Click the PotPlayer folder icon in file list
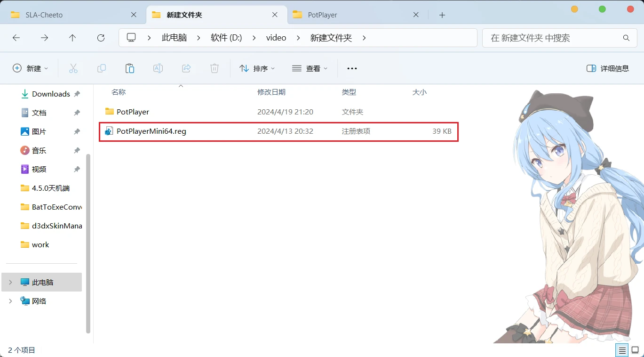Image resolution: width=644 pixels, height=357 pixels. pos(110,112)
